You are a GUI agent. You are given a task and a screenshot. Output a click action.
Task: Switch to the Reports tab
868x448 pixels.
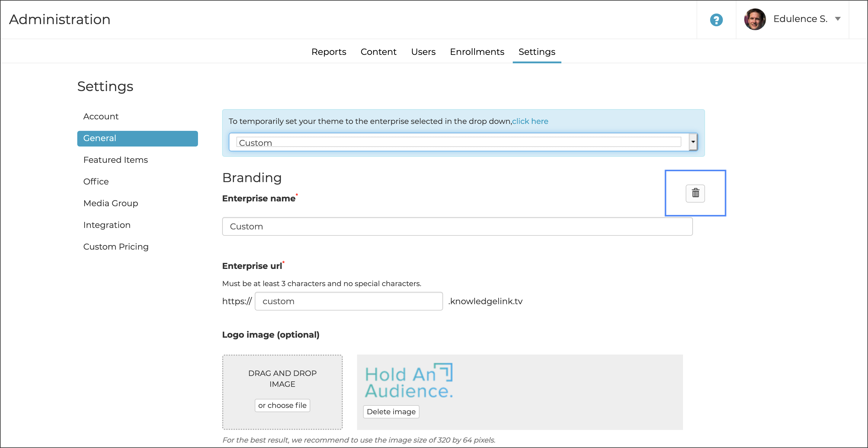point(329,52)
